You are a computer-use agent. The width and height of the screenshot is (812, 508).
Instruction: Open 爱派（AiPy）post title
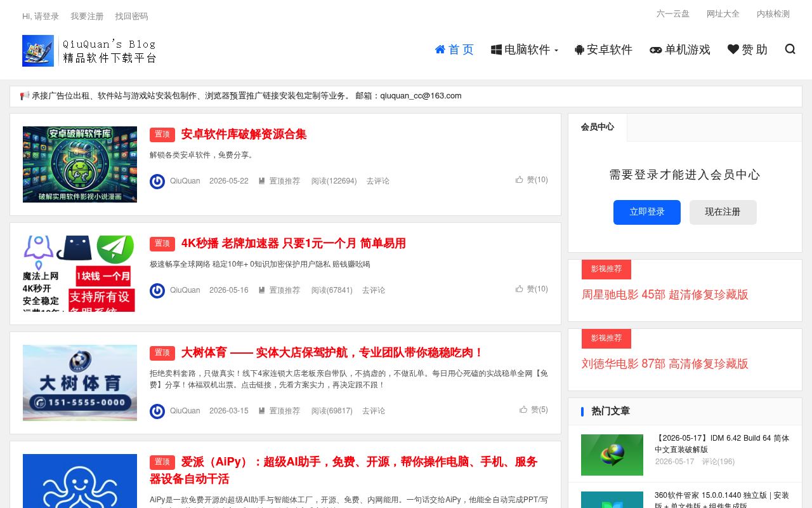click(x=344, y=470)
